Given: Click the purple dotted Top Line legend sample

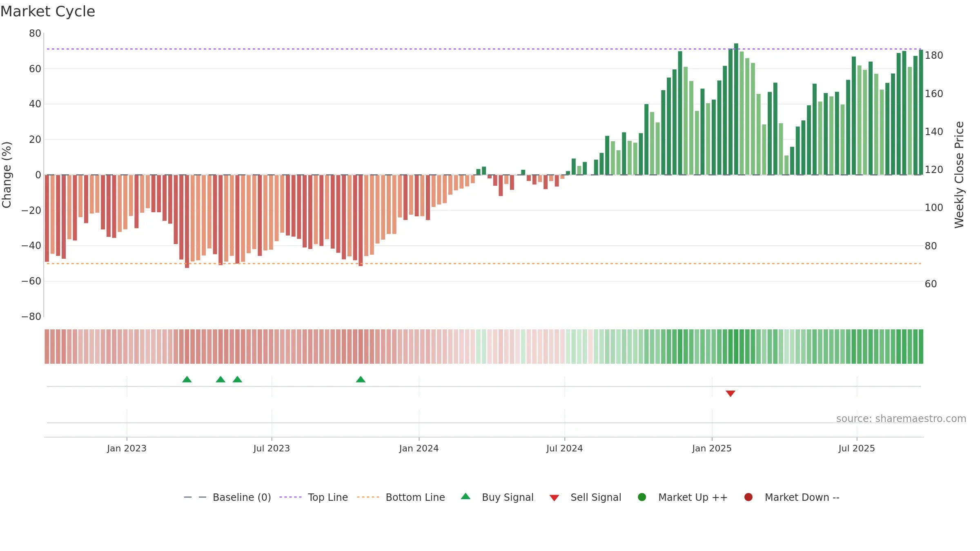Looking at the screenshot, I should 290,497.
